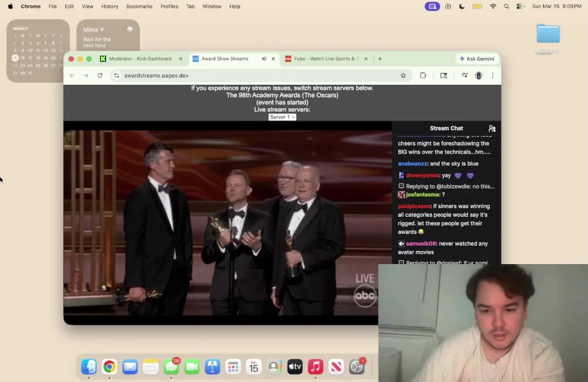Open the Bookmarks menu
Screen dimensions: 588x382
[139, 6]
